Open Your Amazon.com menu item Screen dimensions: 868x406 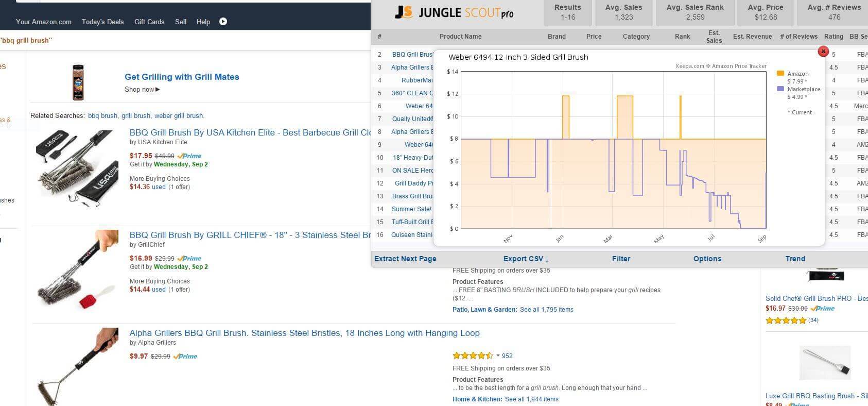click(44, 22)
